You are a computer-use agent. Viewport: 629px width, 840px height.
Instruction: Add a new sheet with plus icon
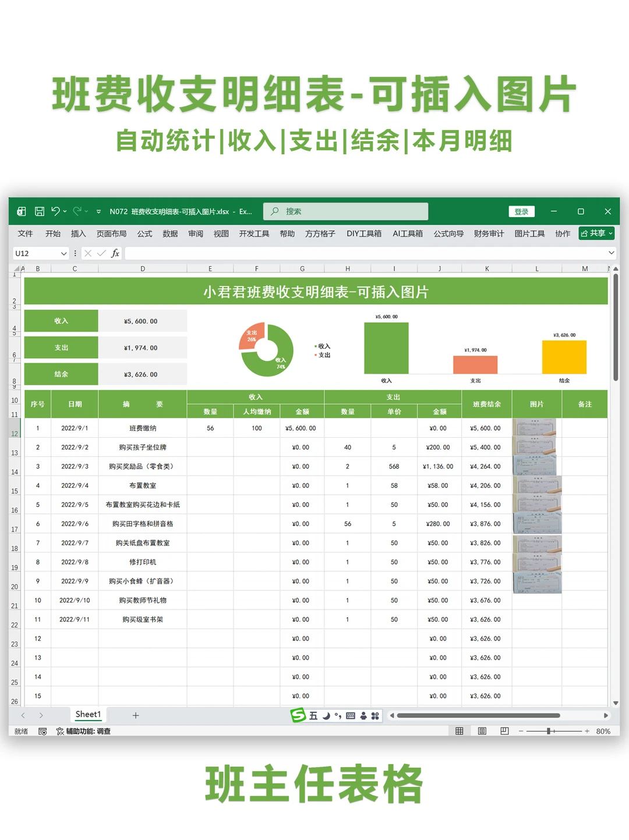(136, 715)
